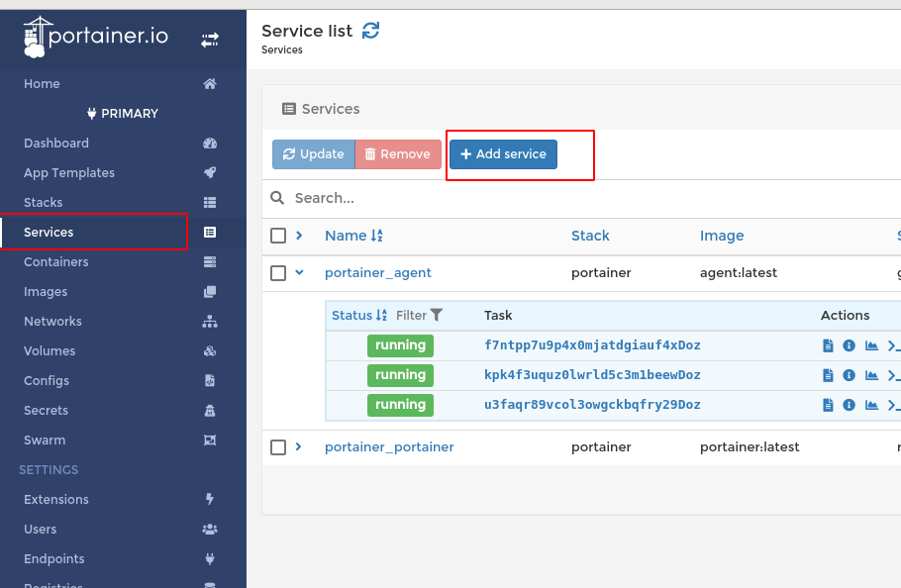901x588 pixels.
Task: Expand all services with header chevron
Action: 299,236
